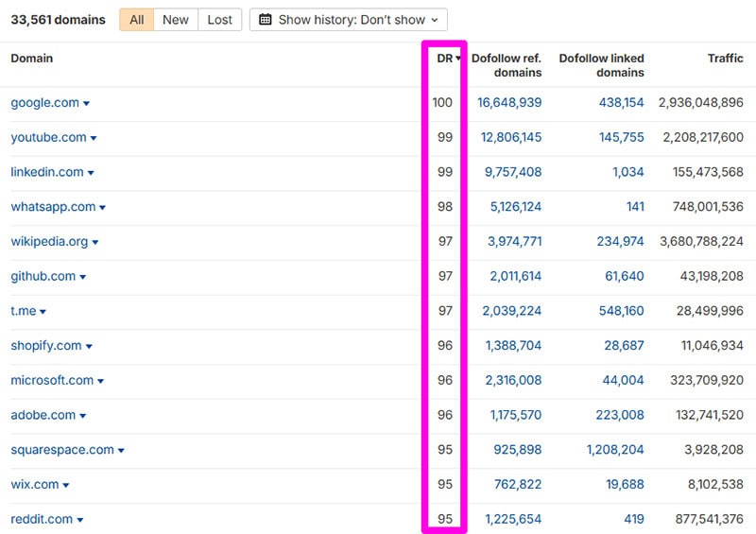Expand the dropdown arrow next to linkedin.com

(91, 173)
